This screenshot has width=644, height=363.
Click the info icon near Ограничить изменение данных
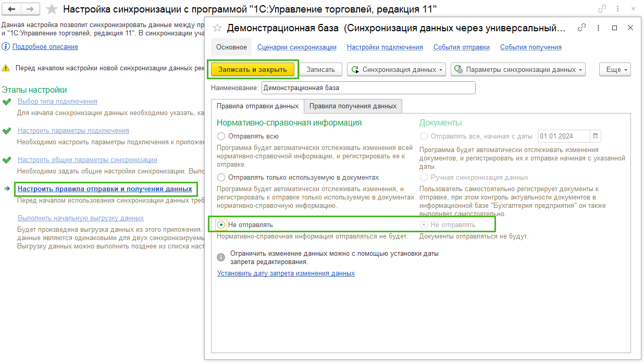point(221,257)
